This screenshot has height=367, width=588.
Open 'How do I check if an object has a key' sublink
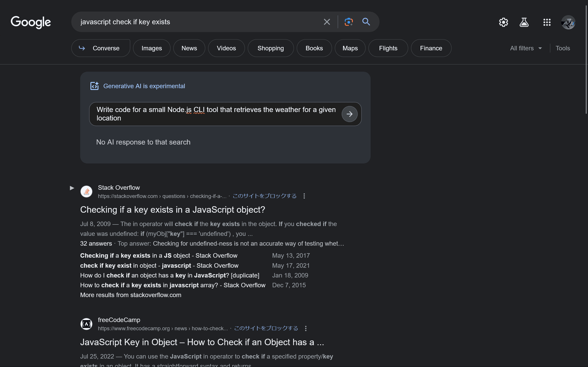[x=170, y=275]
